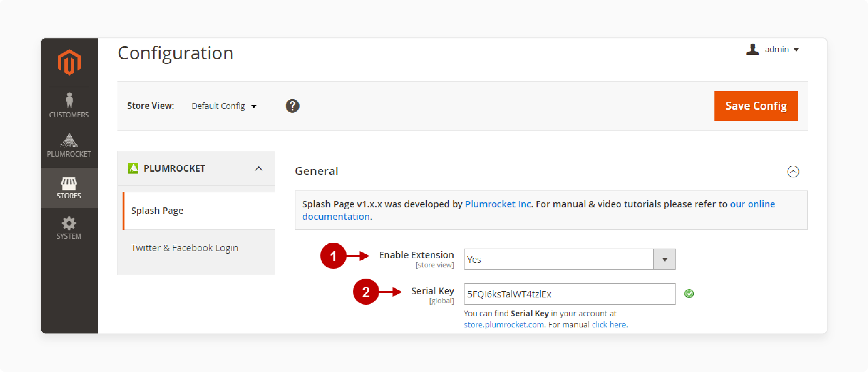Screen dimensions: 868x372
Task: Open the store.plumrocket.com link
Action: click(x=504, y=325)
